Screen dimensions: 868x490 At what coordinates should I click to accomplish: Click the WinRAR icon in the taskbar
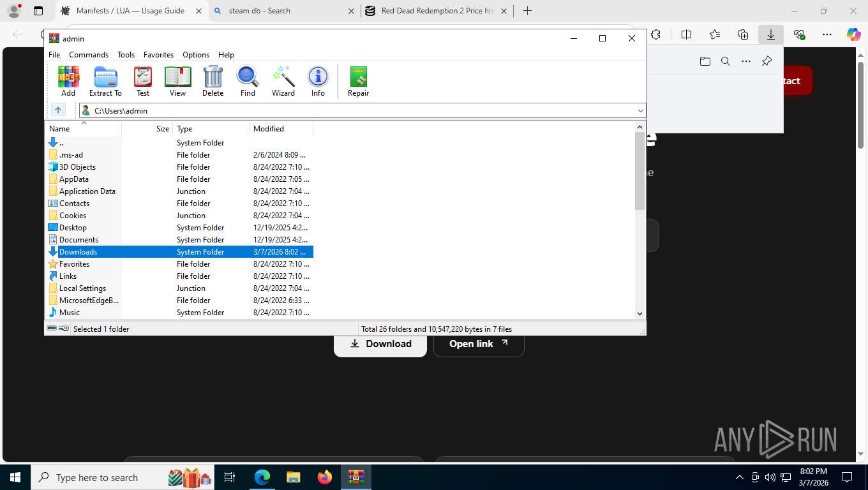pos(355,477)
